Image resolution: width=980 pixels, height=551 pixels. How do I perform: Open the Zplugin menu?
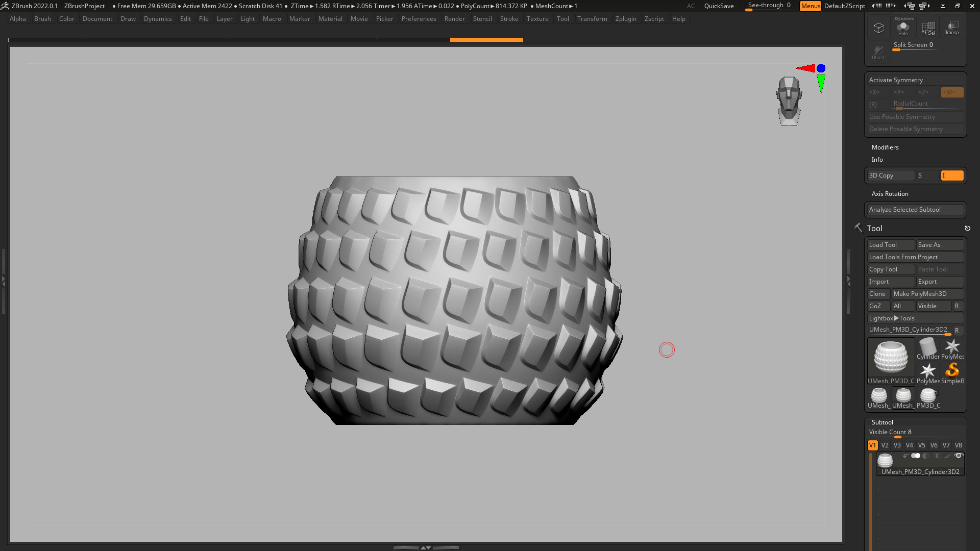[x=626, y=19]
